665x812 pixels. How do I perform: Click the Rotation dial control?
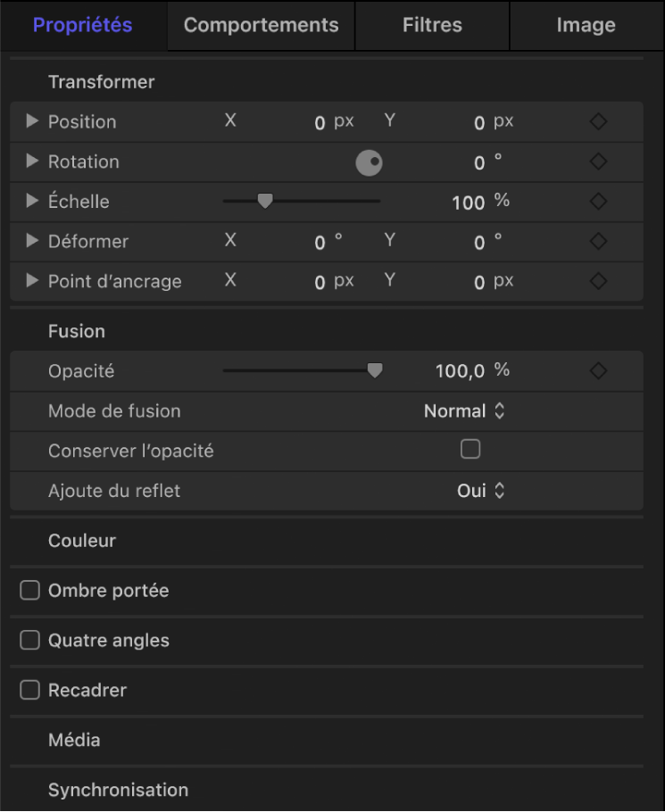tap(369, 162)
